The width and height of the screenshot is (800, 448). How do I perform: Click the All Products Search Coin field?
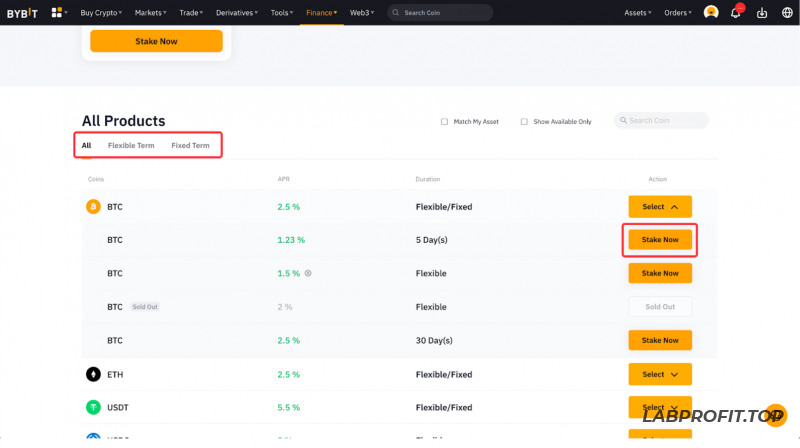(665, 121)
